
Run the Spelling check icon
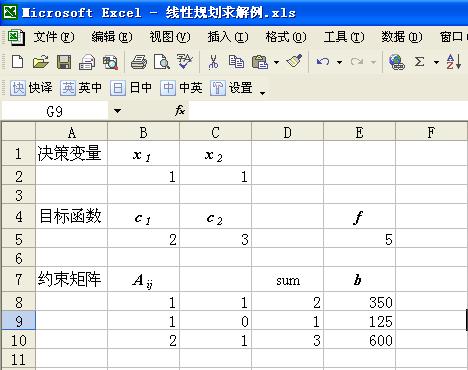(x=185, y=62)
